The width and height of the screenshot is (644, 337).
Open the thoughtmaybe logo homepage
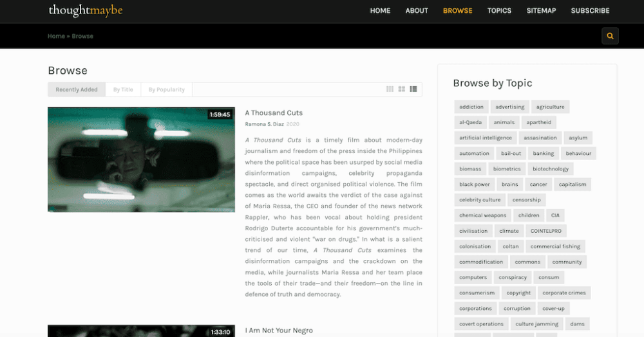pos(86,10)
